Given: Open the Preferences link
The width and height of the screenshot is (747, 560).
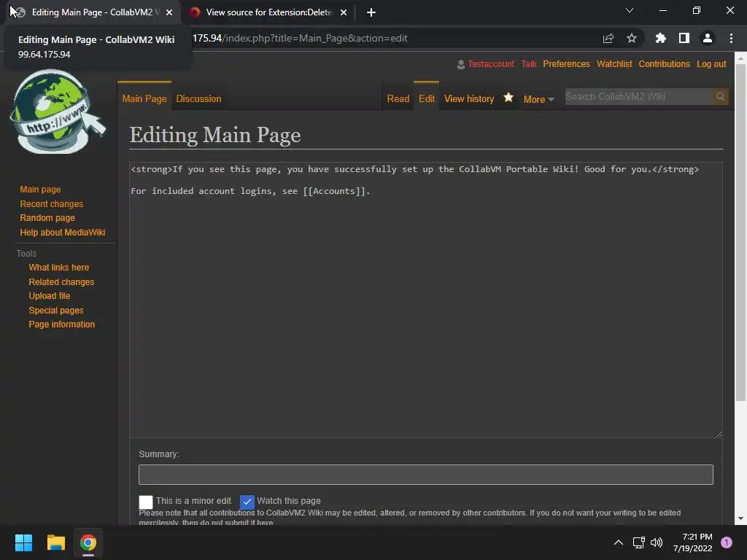Looking at the screenshot, I should pyautogui.click(x=566, y=64).
